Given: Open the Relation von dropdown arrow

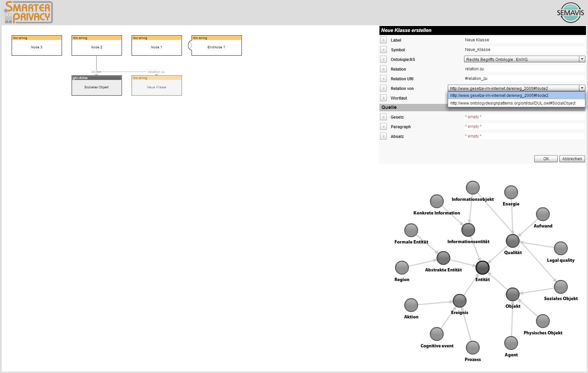Looking at the screenshot, I should pos(582,88).
